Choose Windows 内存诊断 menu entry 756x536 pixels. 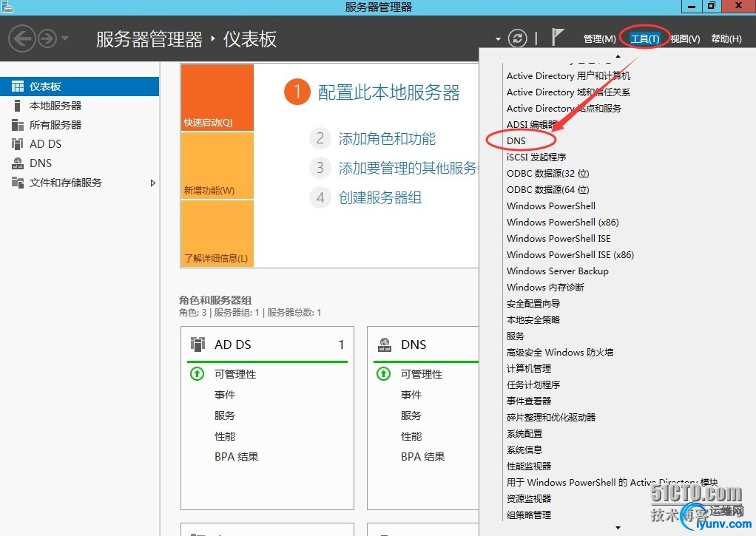[545, 288]
